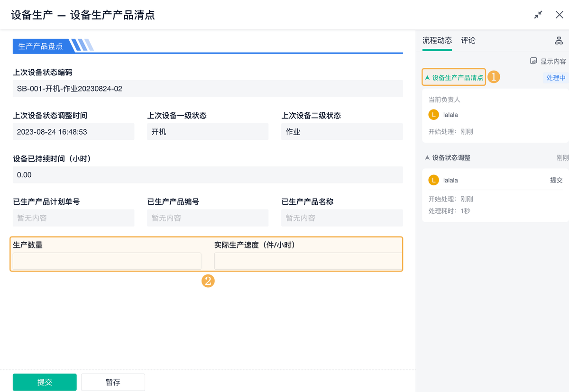This screenshot has width=569, height=392.
Task: Select the 流程动态 tab
Action: (437, 41)
